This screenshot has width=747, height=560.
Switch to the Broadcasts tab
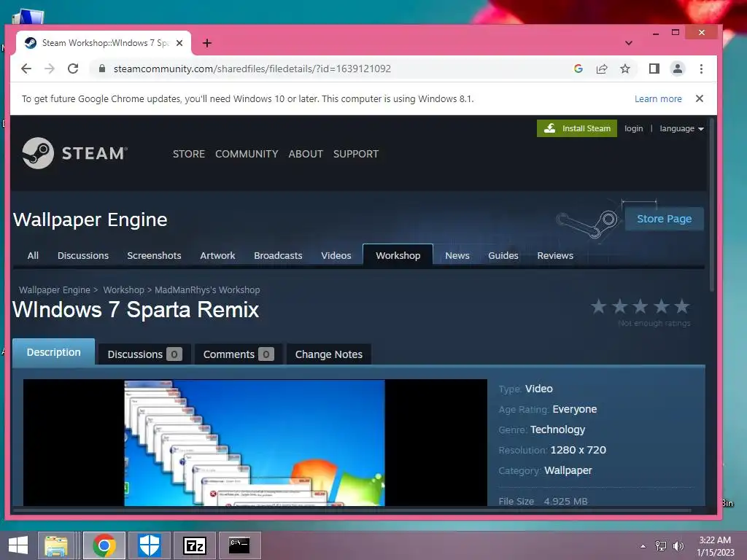[278, 256]
